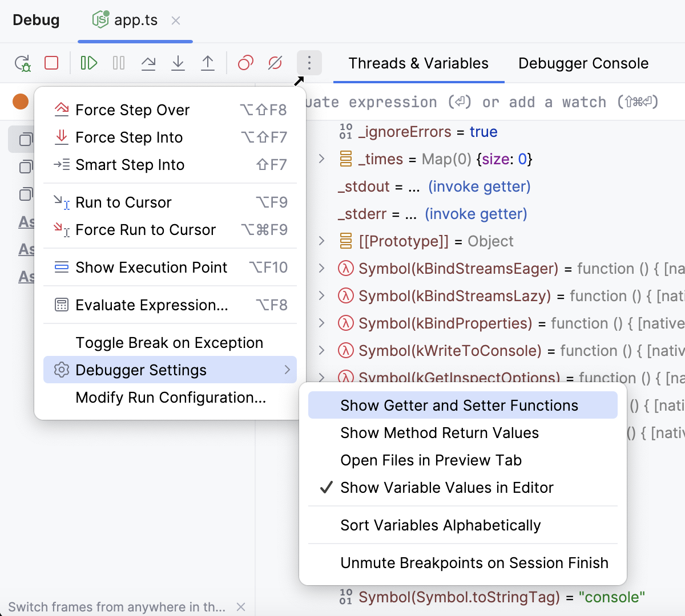Toggle Mute Breakpoints icon
The height and width of the screenshot is (616, 685).
tap(275, 63)
